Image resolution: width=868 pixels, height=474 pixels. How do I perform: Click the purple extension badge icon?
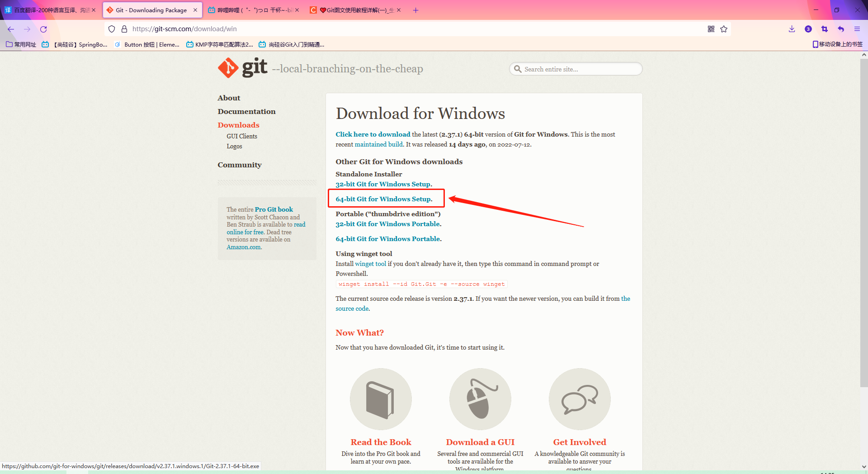tap(808, 29)
